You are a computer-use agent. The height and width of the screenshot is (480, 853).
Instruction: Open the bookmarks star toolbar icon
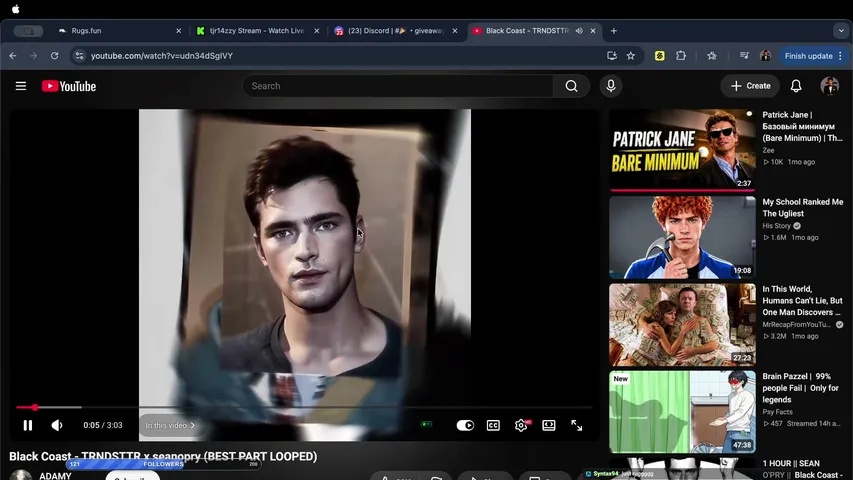pyautogui.click(x=712, y=56)
